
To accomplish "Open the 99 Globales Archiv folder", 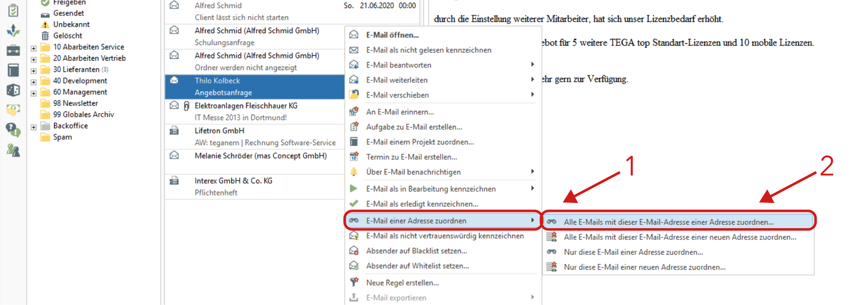I will [x=83, y=114].
